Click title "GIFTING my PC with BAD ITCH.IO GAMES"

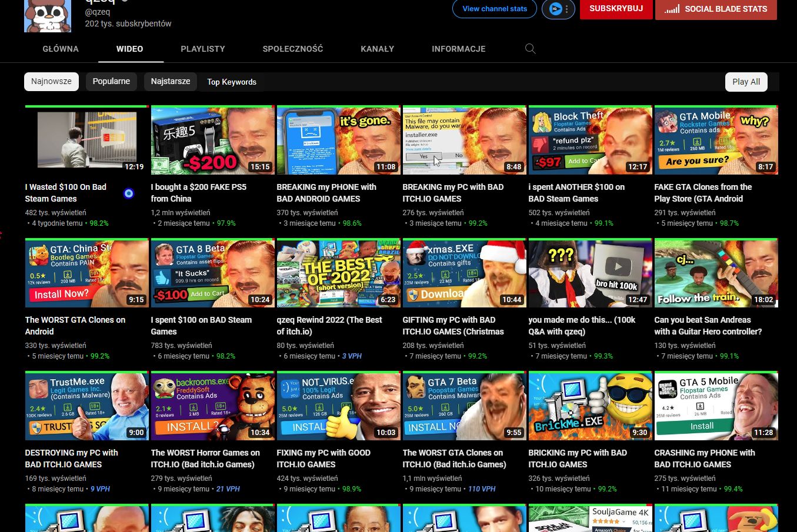tap(453, 326)
